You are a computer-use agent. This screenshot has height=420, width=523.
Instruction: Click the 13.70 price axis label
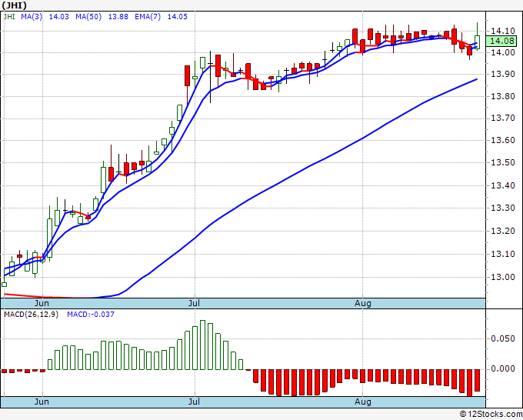[x=503, y=118]
